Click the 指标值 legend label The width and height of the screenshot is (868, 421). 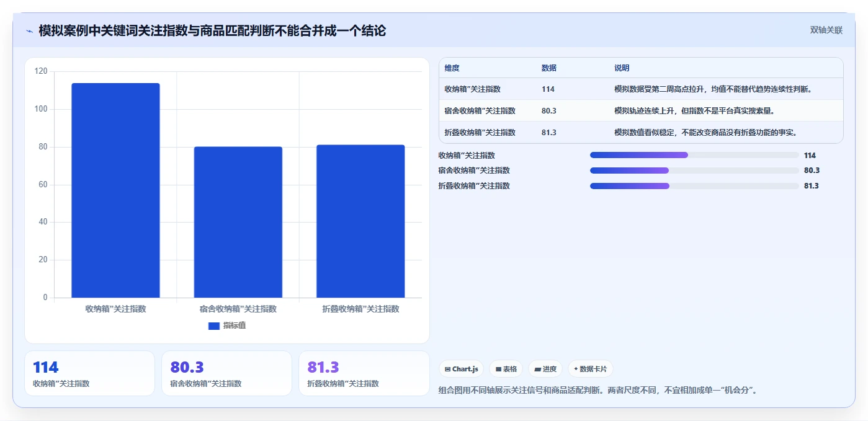[x=235, y=326]
